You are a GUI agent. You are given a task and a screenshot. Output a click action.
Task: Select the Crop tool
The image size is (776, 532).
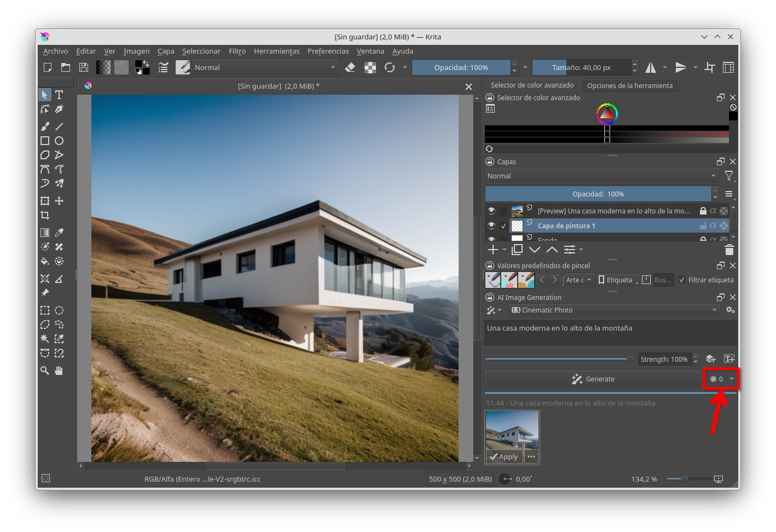click(x=45, y=215)
